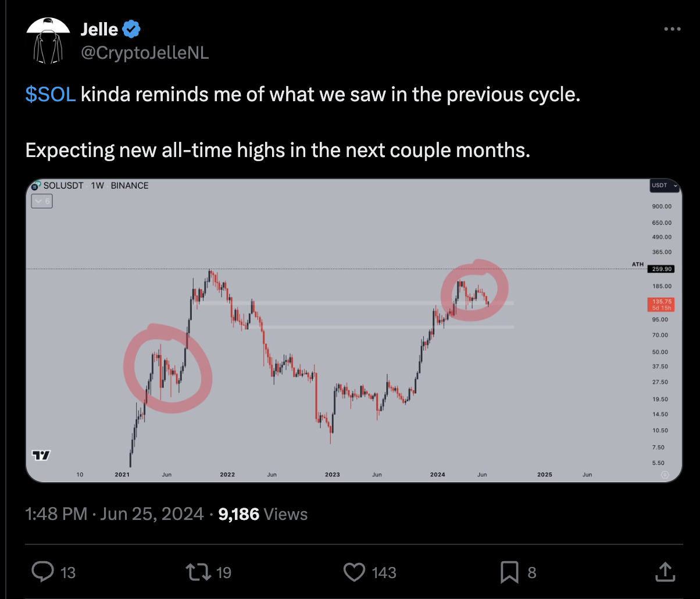Click the share upload icon
This screenshot has height=599, width=700.
(665, 572)
